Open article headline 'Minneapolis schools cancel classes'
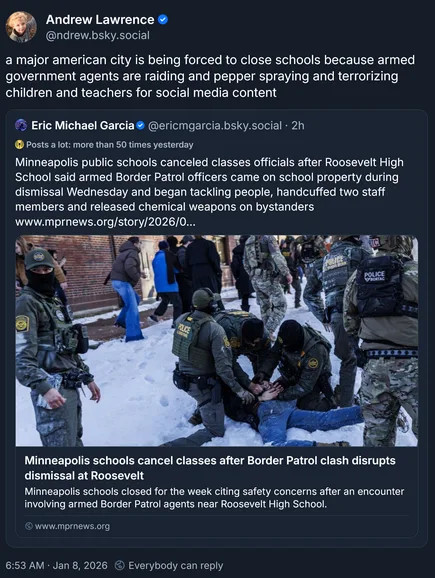The image size is (435, 578). (210, 468)
